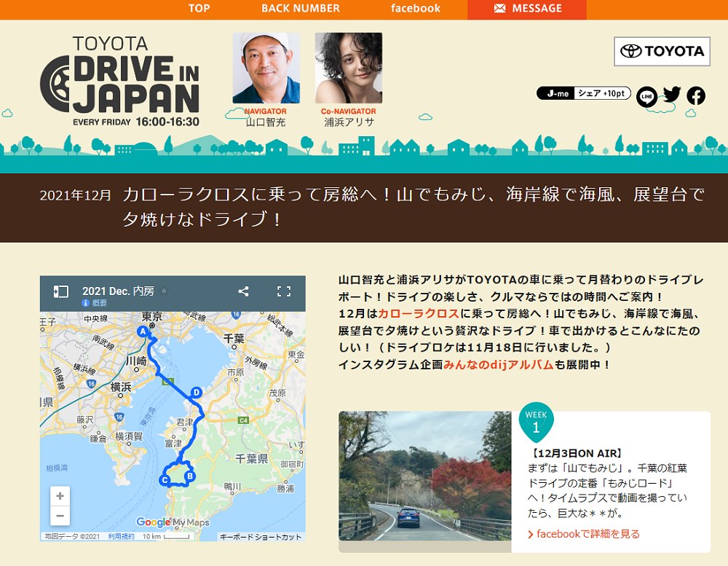
Task: Select map marker A near Tokyo
Action: click(x=143, y=331)
